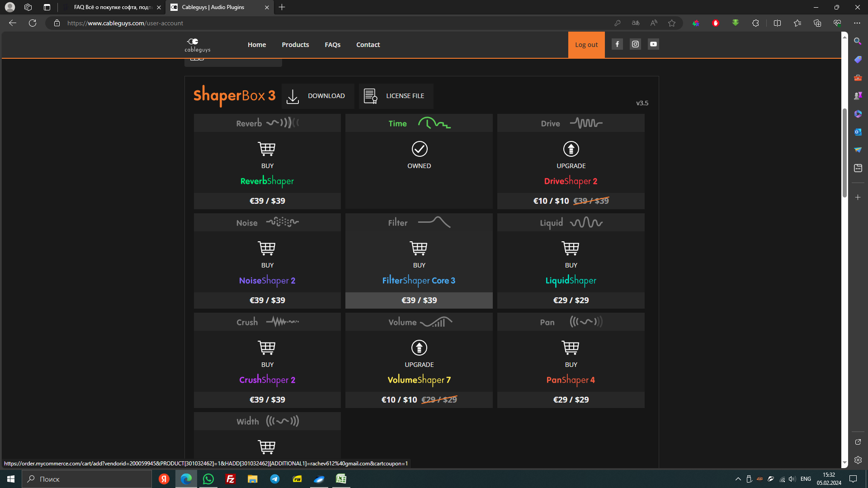Viewport: 868px width, 488px height.
Task: Click the PanShaper 4 buy cart icon
Action: [x=571, y=348]
